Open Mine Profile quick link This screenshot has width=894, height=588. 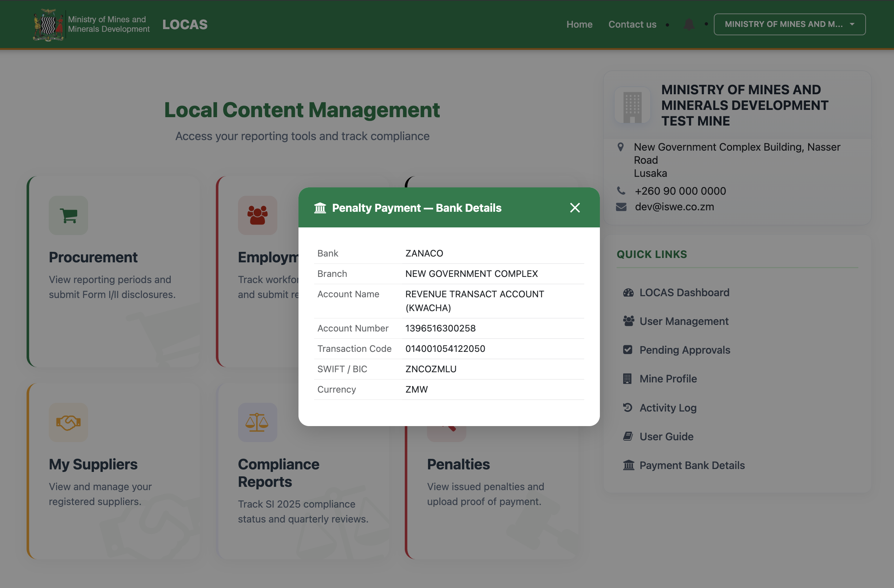(668, 379)
